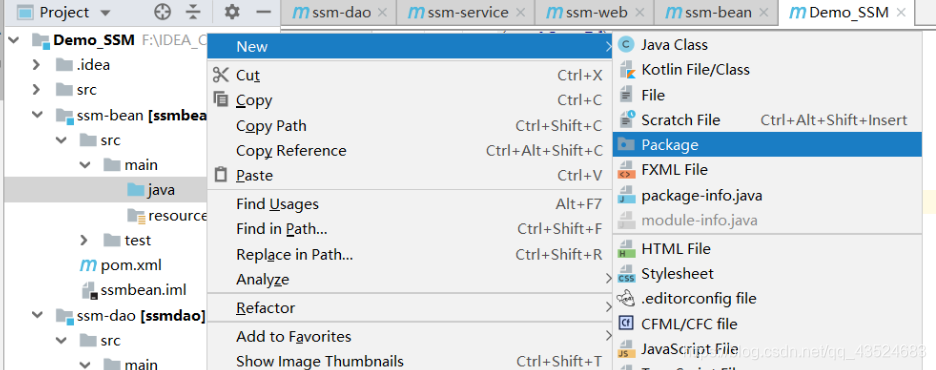Open Add to Favorites submenu

click(410, 337)
